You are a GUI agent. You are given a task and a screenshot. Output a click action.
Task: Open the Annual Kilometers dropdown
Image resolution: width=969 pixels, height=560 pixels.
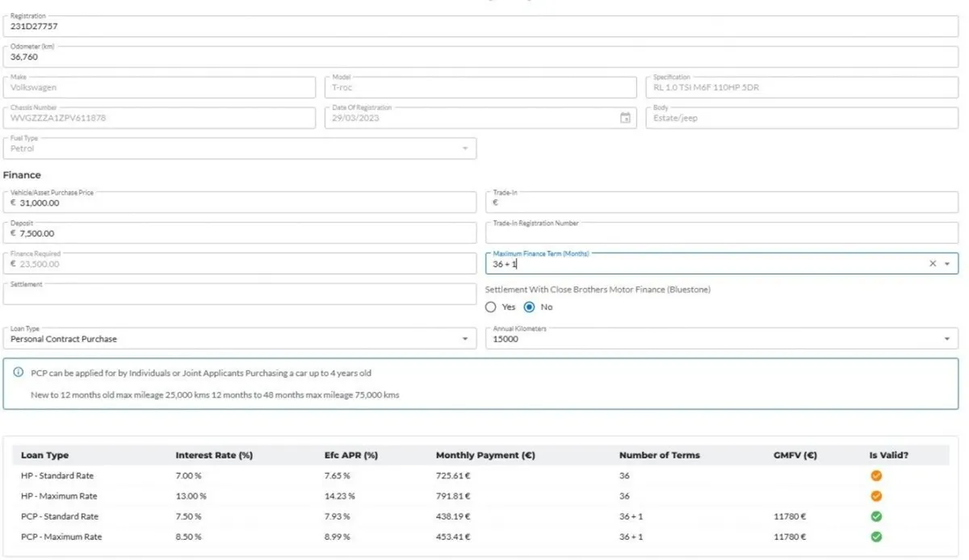click(x=947, y=339)
